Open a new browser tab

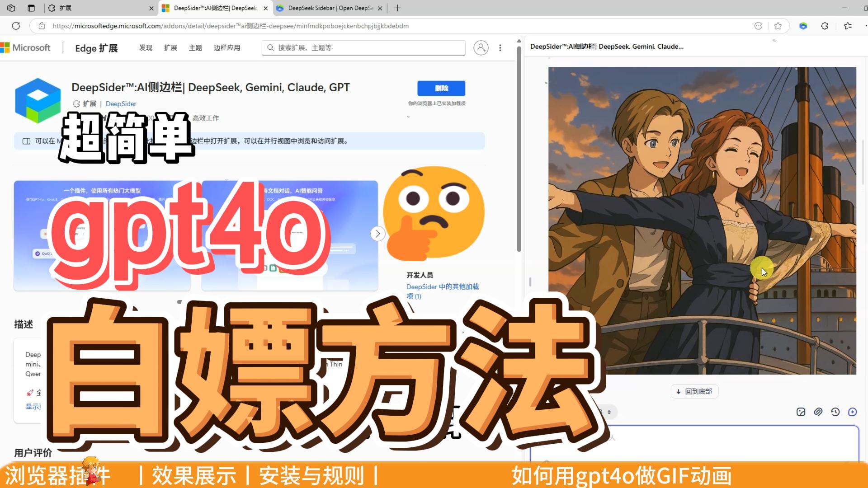pos(397,8)
